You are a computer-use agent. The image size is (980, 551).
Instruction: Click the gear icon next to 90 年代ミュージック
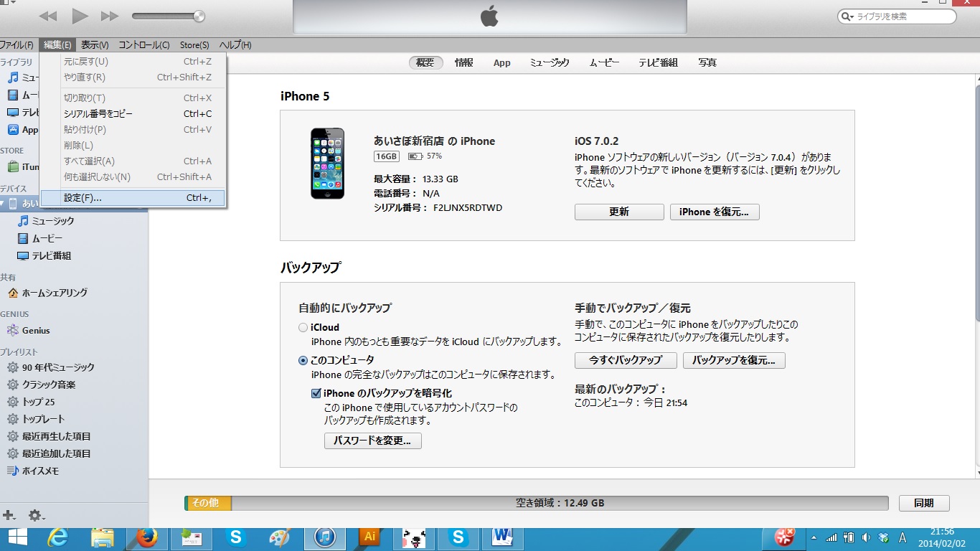[x=13, y=367]
